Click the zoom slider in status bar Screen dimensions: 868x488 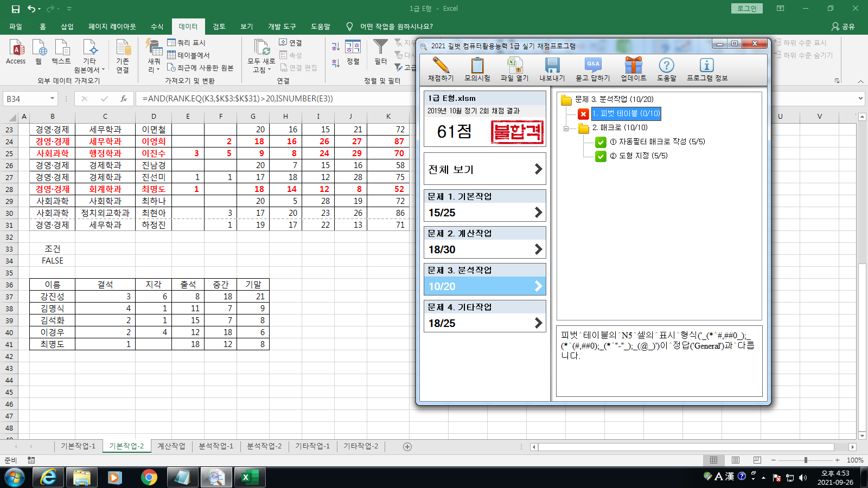point(806,460)
